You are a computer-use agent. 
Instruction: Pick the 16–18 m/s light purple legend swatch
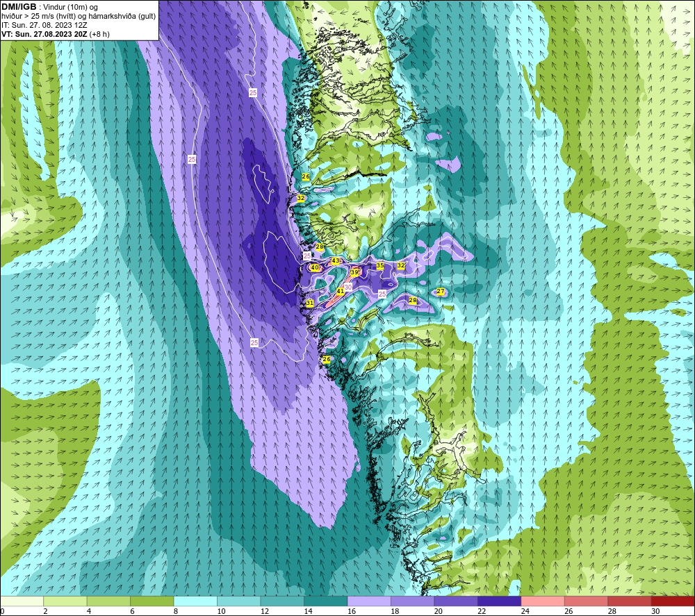click(x=369, y=601)
